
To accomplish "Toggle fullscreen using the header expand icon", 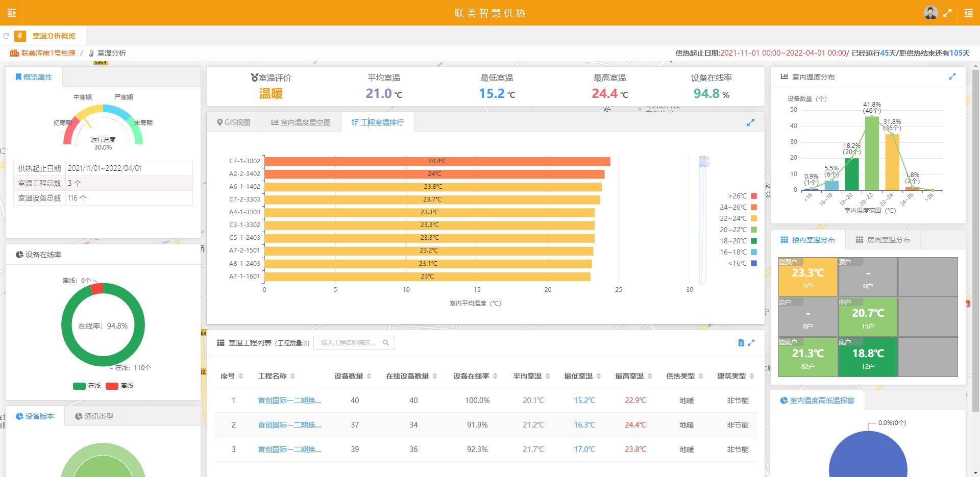I will pos(947,13).
